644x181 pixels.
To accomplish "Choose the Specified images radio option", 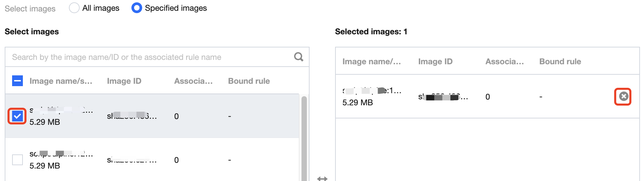I will click(x=137, y=8).
